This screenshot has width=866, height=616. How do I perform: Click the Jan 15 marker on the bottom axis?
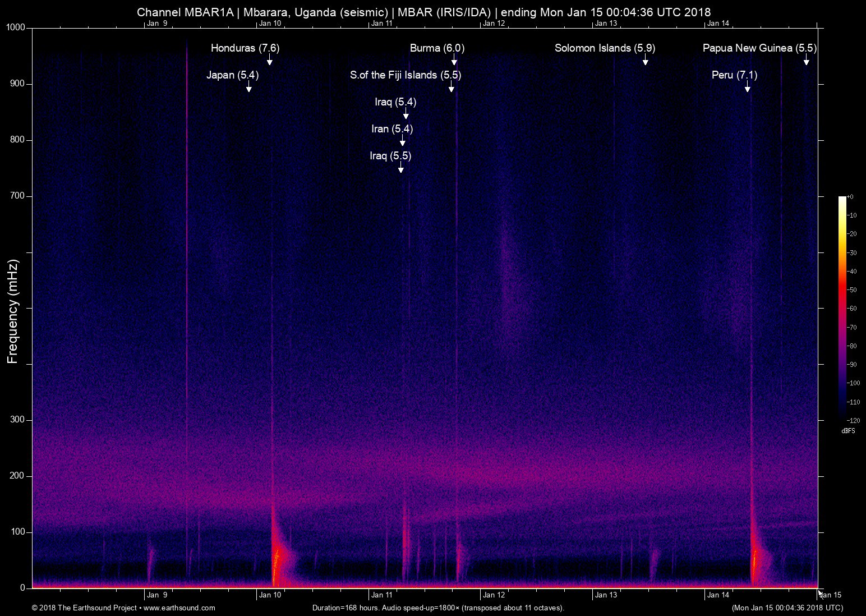[x=831, y=595]
